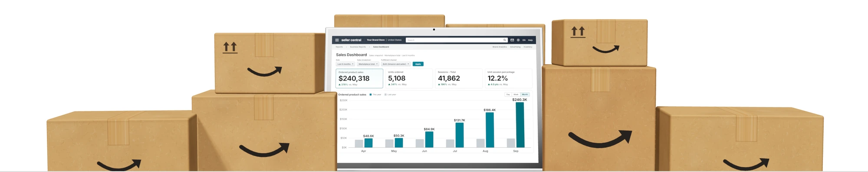
Task: Select the Units ordered card
Action: (x=409, y=78)
